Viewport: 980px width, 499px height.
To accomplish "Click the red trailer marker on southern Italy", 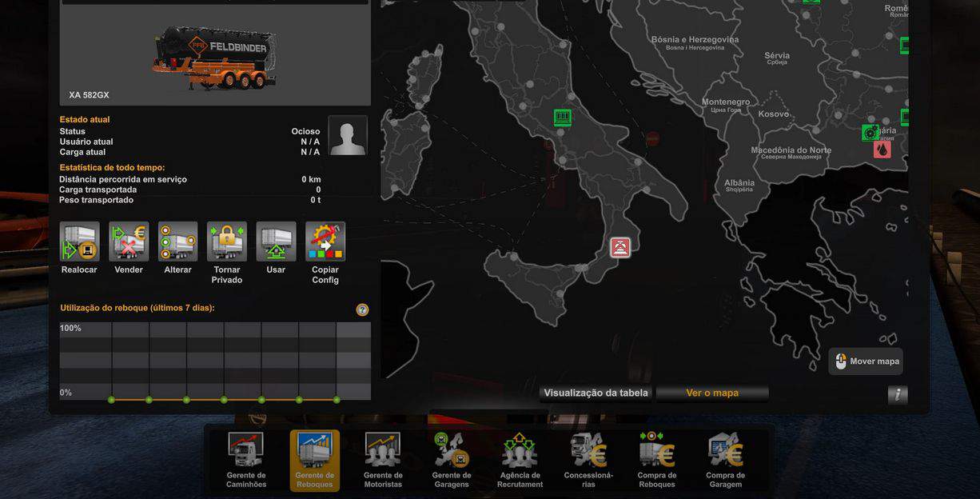I will pyautogui.click(x=620, y=247).
